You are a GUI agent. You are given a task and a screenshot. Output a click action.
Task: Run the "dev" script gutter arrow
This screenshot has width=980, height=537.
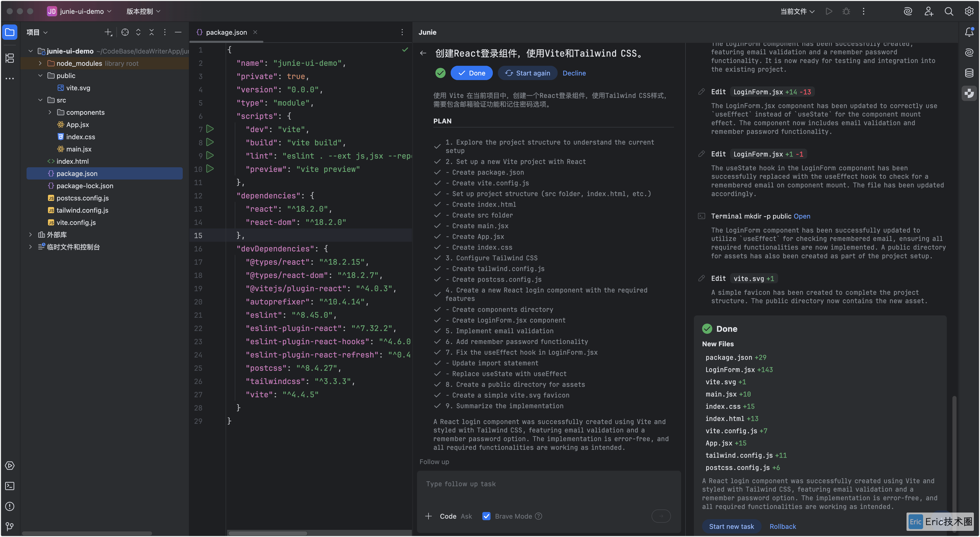(x=210, y=129)
